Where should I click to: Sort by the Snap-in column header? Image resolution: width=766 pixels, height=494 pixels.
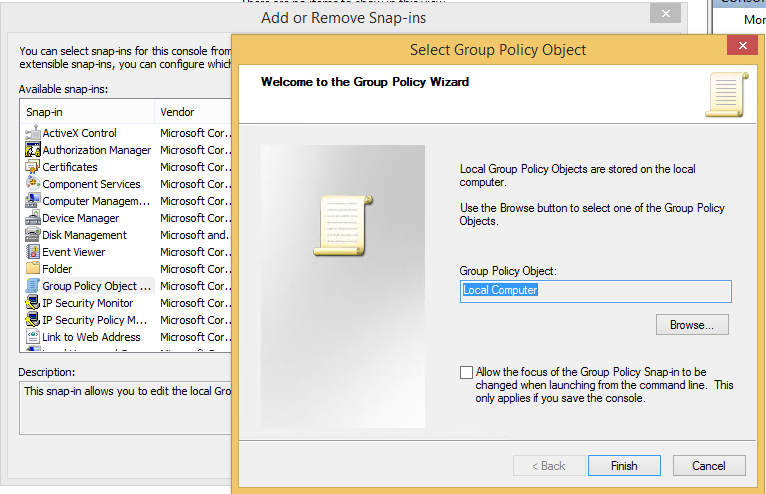click(87, 112)
